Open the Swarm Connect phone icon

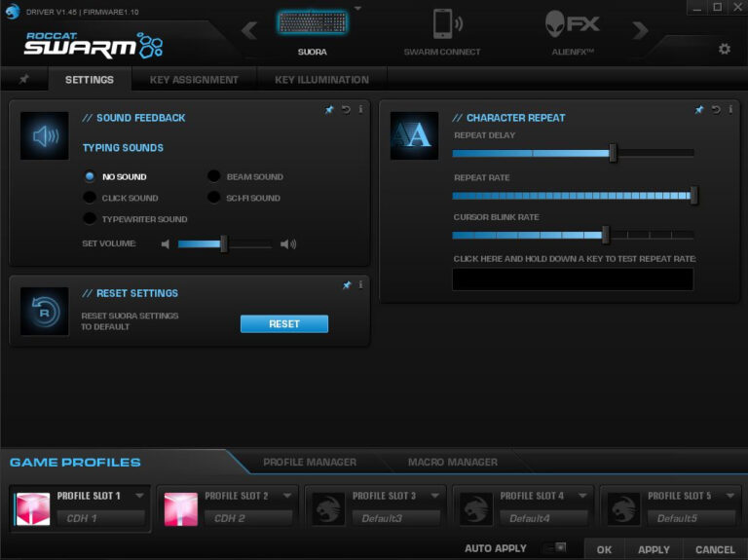pos(447,23)
